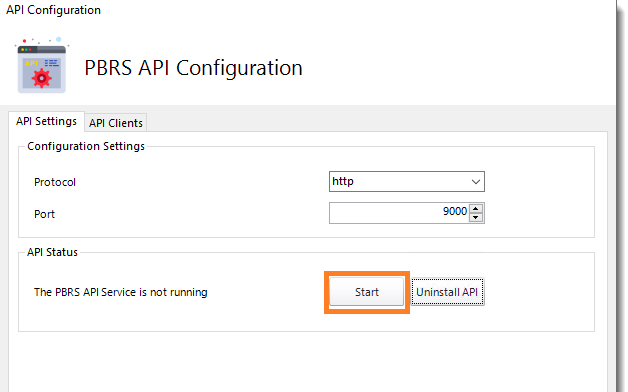Expand the Protocol dropdown arrow
Image resolution: width=628 pixels, height=392 pixels.
coord(475,181)
